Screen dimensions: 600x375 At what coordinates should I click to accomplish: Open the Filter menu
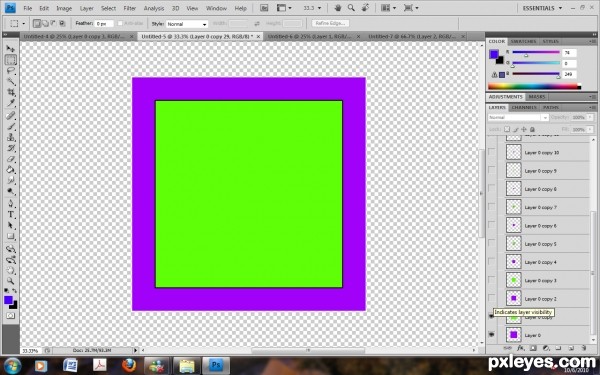click(x=129, y=8)
